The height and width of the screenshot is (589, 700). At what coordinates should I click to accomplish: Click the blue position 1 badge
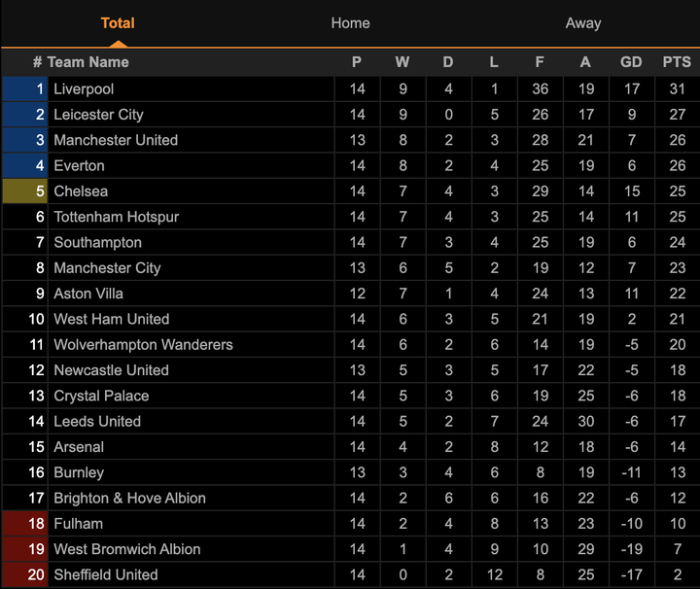[x=25, y=88]
